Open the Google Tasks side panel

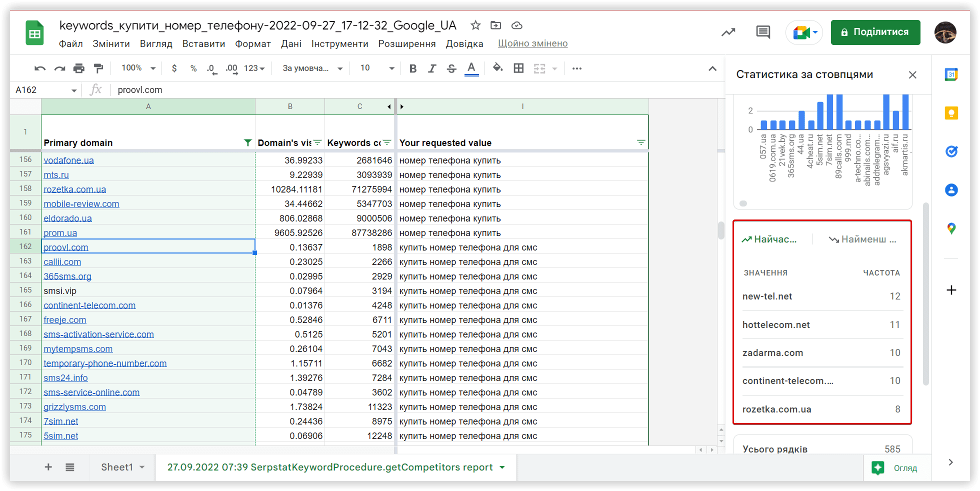tap(951, 151)
